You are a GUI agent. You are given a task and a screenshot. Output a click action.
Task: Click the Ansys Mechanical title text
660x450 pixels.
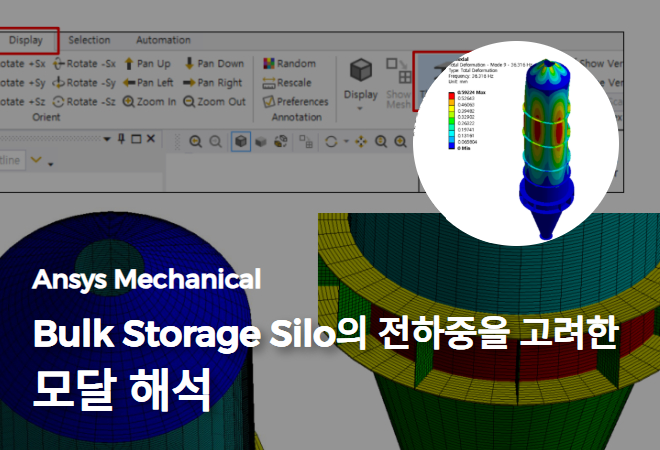point(146,279)
